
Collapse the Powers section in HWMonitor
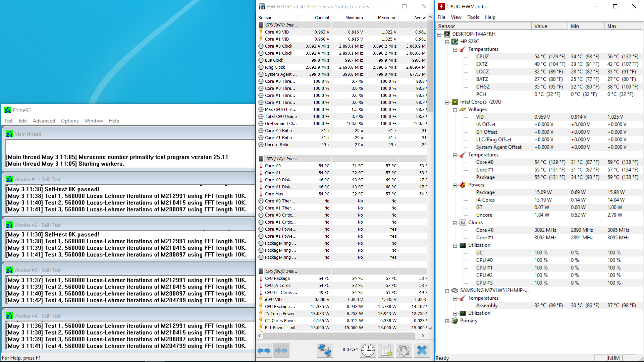(455, 185)
